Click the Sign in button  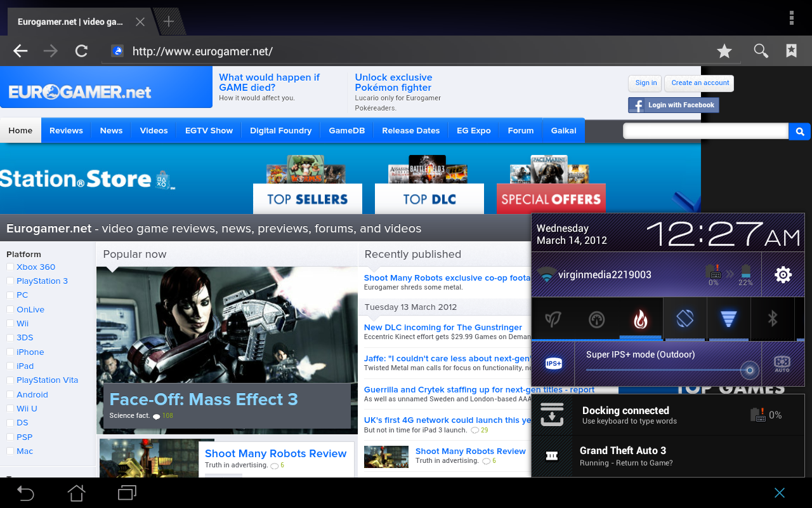tap(646, 83)
